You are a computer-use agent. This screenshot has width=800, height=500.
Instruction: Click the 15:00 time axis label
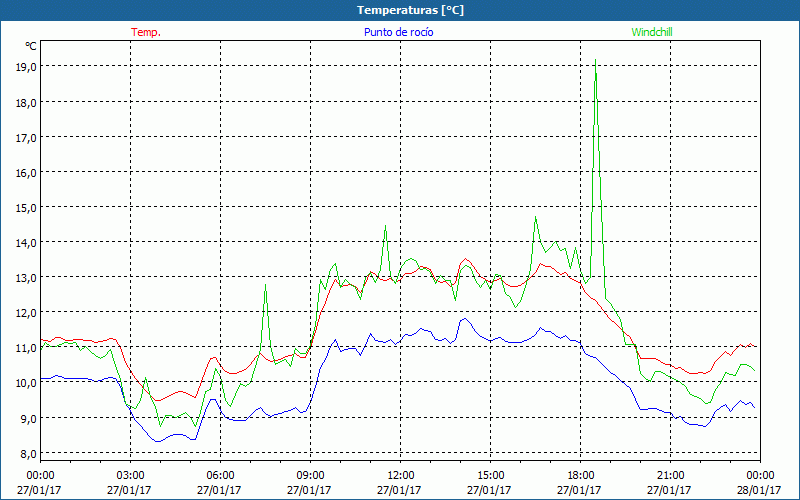point(490,476)
